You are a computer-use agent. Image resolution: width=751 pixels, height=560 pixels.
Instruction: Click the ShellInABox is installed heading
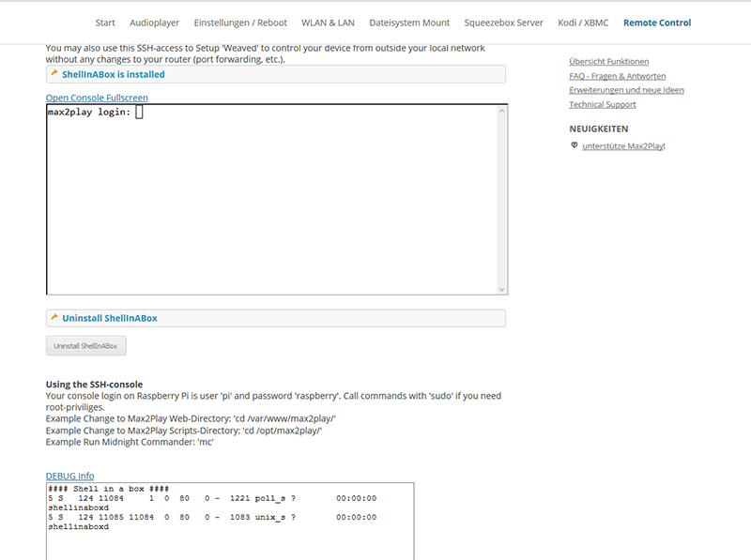tap(114, 74)
